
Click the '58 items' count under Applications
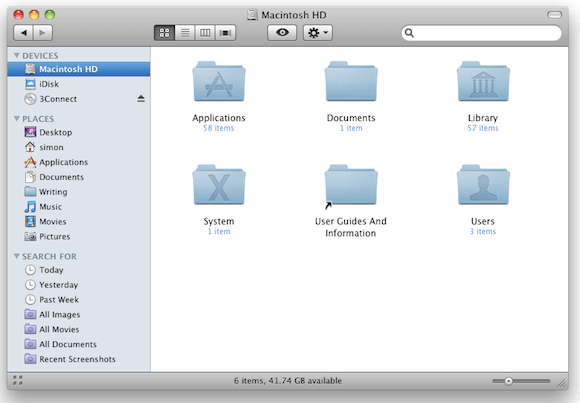coord(218,128)
